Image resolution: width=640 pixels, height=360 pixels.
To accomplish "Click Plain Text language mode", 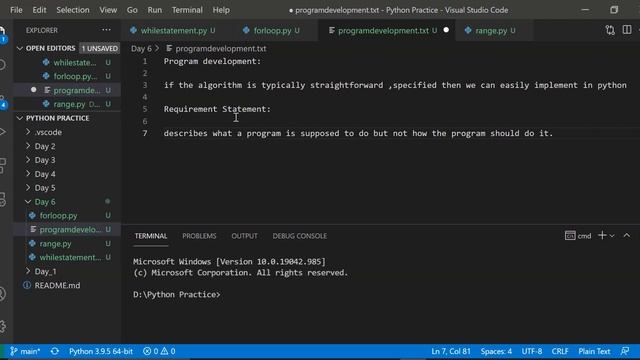I will coord(594,351).
